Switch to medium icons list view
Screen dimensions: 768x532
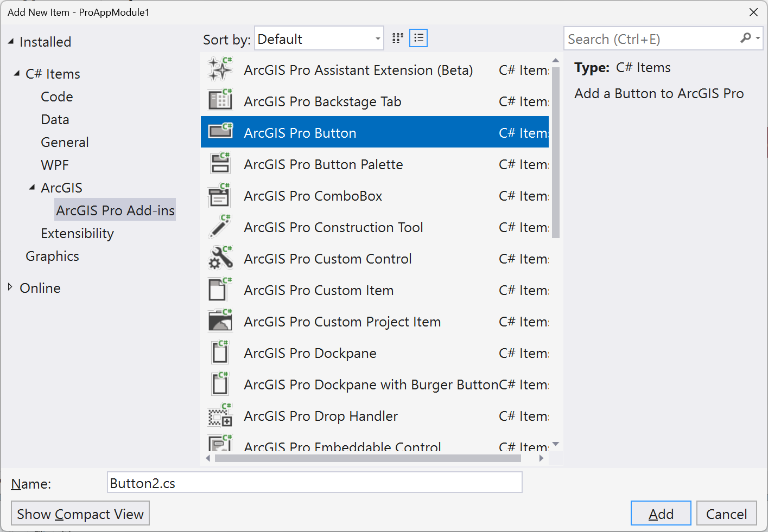coord(418,38)
